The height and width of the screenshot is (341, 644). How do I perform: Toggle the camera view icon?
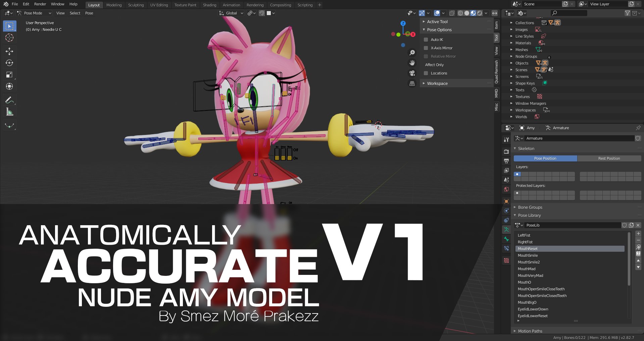tap(412, 73)
